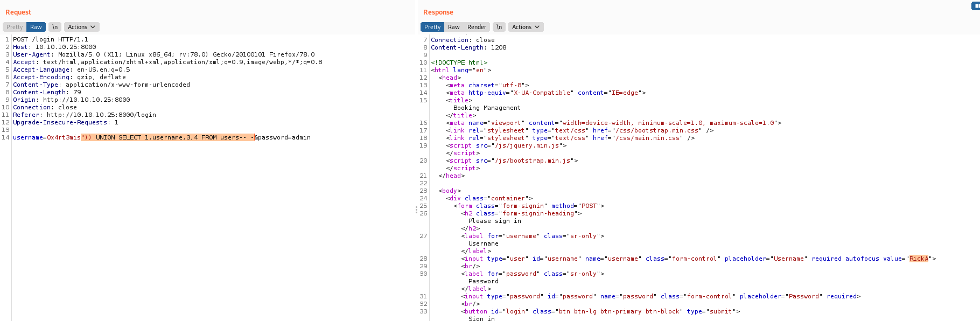
Task: Click the html lang="en" tag line
Action: point(461,70)
